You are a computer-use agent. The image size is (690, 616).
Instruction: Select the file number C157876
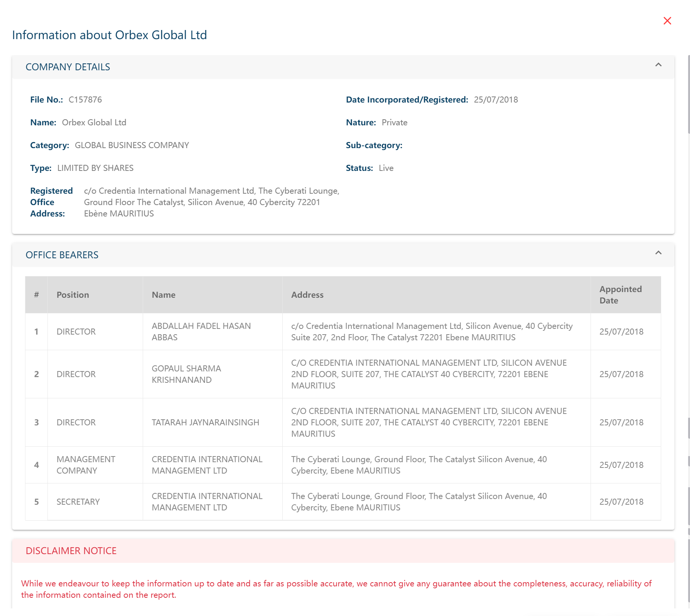[85, 100]
